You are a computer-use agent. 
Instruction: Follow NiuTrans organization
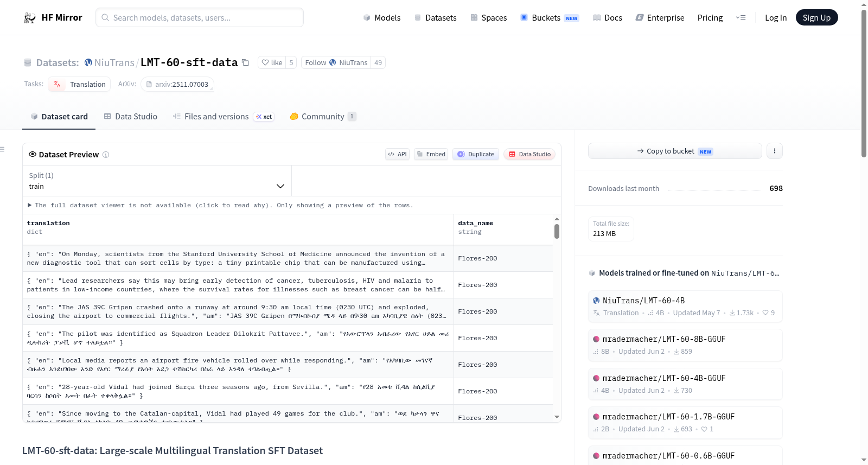[336, 62]
